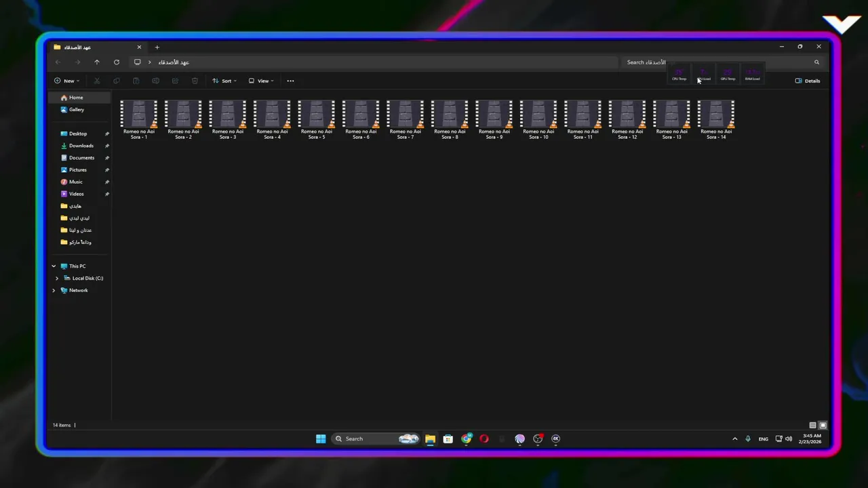868x488 pixels.
Task: Open the Pictures quick access folder
Action: click(78, 169)
